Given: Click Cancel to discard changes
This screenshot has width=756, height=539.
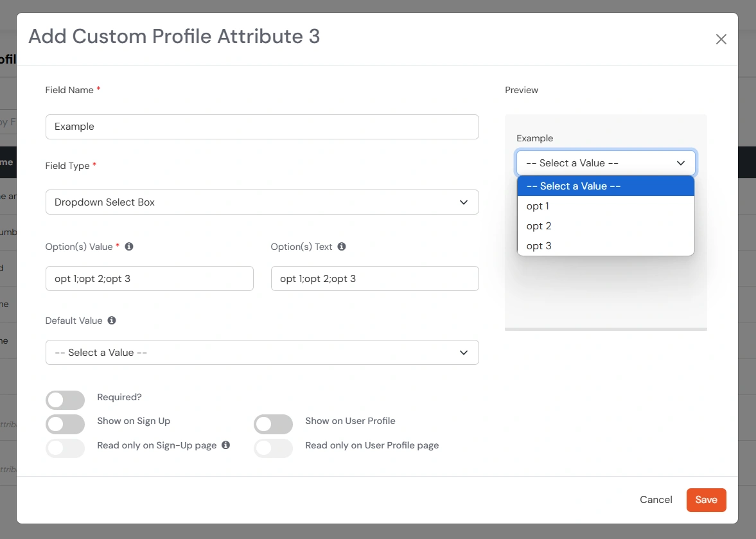Looking at the screenshot, I should click(655, 499).
